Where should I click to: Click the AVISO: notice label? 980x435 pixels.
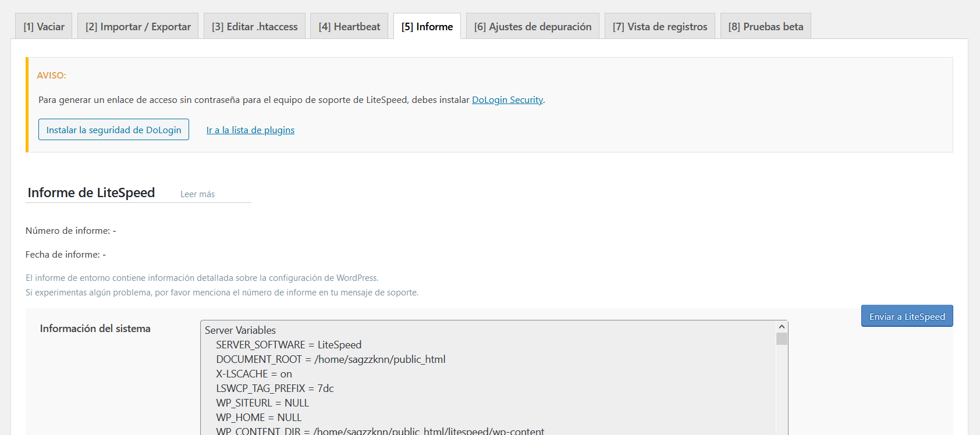tap(51, 76)
